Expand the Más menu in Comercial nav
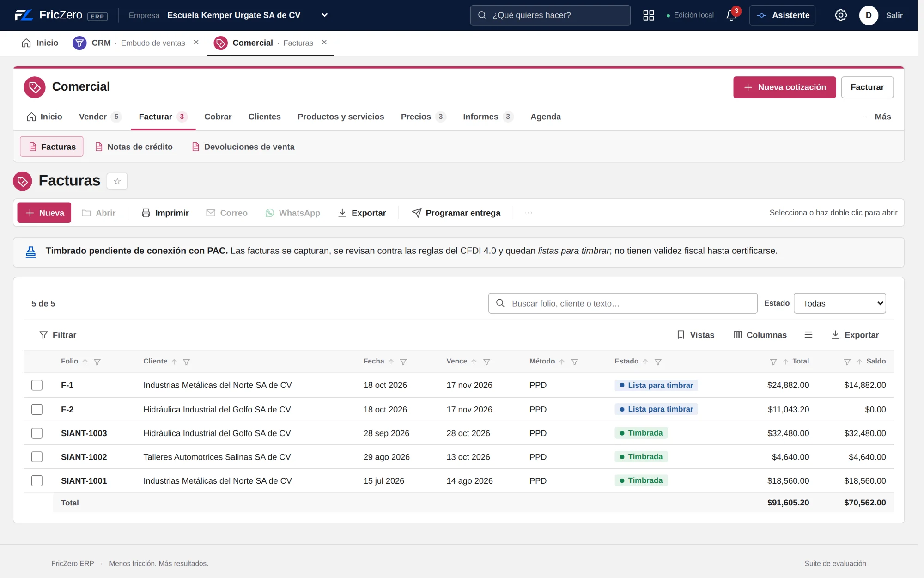The height and width of the screenshot is (578, 924). [876, 117]
